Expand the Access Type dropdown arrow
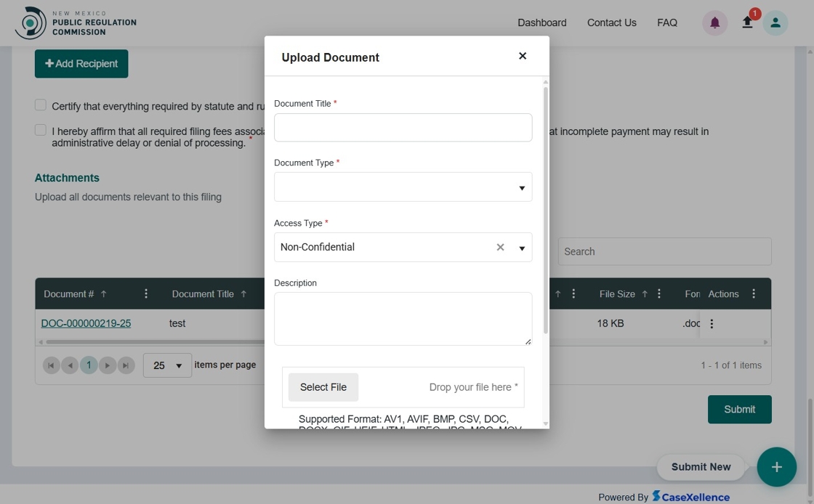The width and height of the screenshot is (814, 504). [522, 248]
